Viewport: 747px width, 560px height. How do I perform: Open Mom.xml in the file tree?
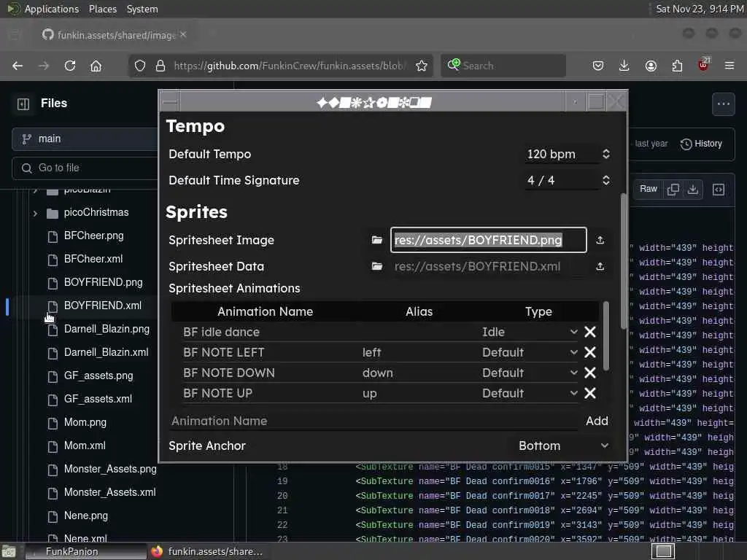click(85, 446)
